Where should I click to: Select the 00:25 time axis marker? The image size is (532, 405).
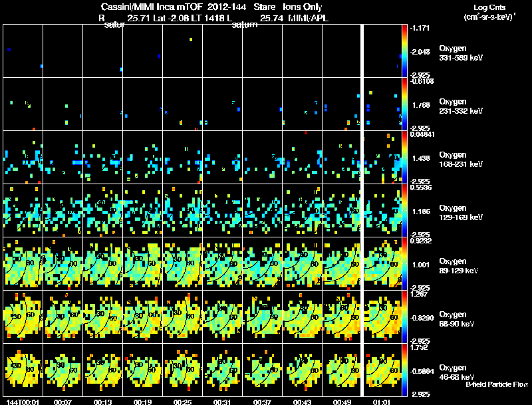(x=182, y=402)
